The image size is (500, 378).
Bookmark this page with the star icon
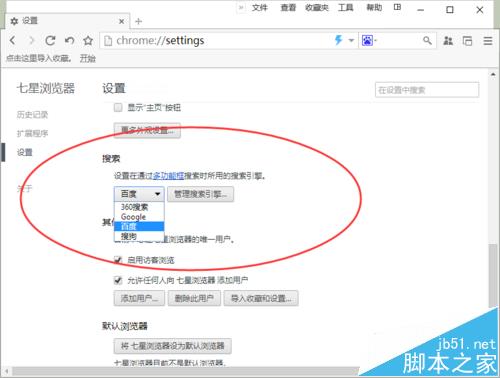point(88,41)
